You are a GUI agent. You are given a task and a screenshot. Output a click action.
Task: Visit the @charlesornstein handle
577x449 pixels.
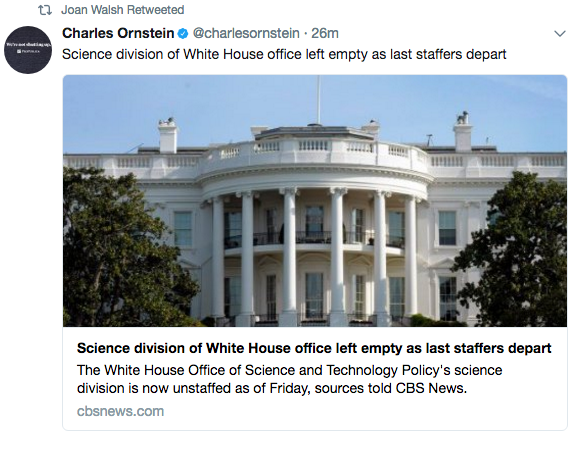point(246,33)
